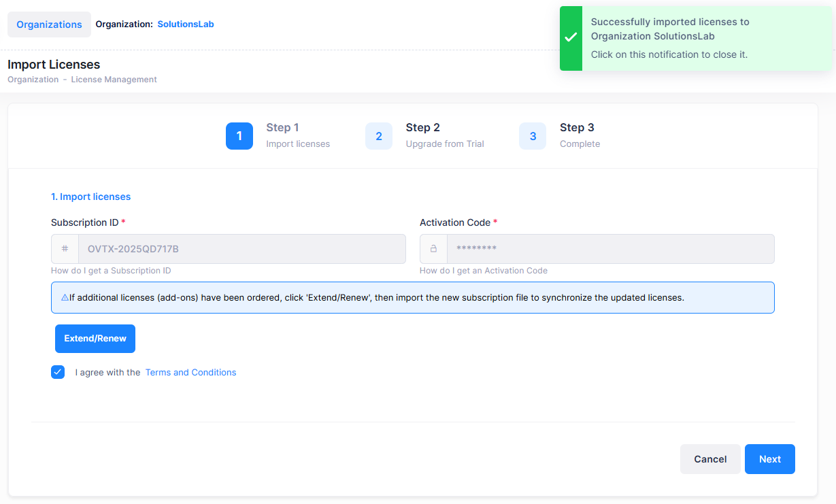Viewport: 836px width, 504px height.
Task: Select the Step 2 number badge
Action: pos(379,136)
